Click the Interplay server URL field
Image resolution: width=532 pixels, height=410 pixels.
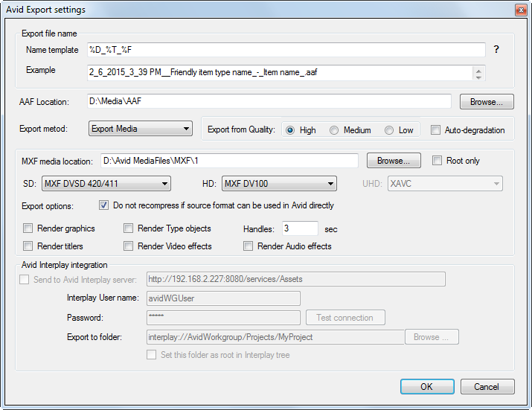tap(296, 279)
